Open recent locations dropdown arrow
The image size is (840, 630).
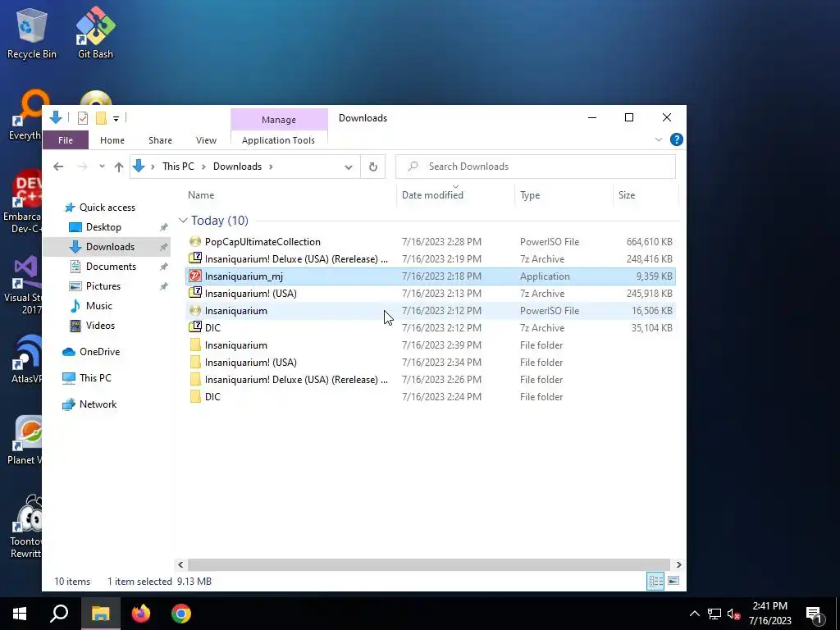click(x=102, y=167)
